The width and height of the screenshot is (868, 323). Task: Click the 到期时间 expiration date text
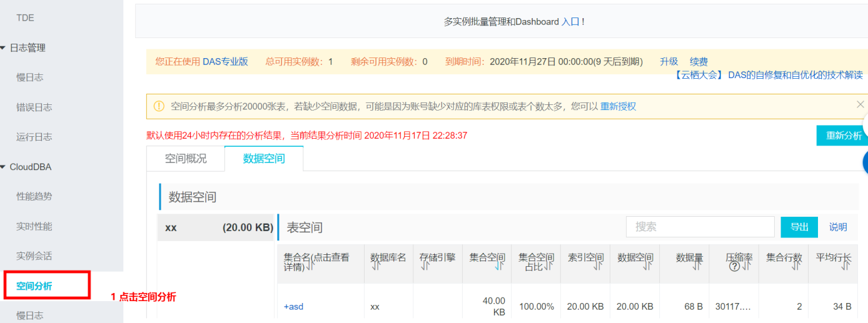[x=544, y=61]
